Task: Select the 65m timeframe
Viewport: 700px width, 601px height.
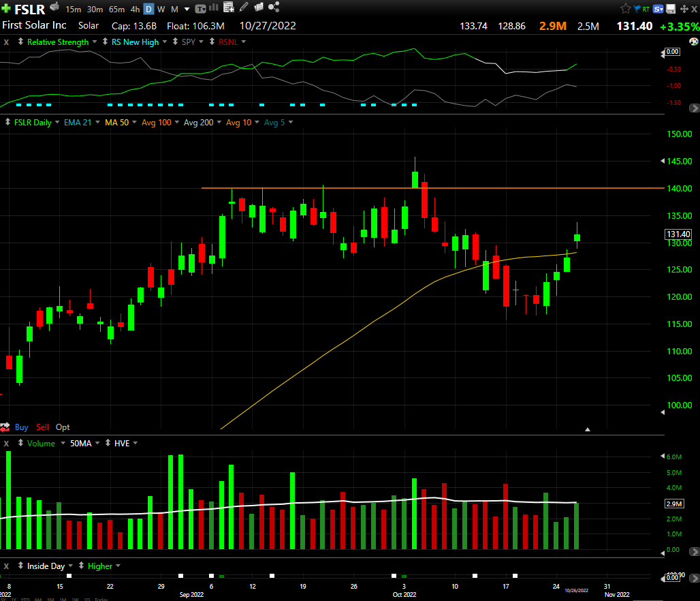Action: pyautogui.click(x=116, y=9)
